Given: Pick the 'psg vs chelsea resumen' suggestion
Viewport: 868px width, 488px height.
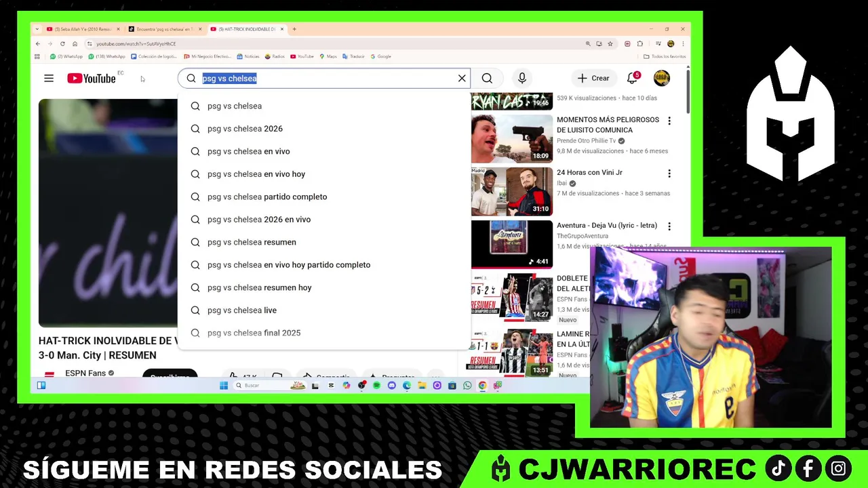Looking at the screenshot, I should coord(324,242).
